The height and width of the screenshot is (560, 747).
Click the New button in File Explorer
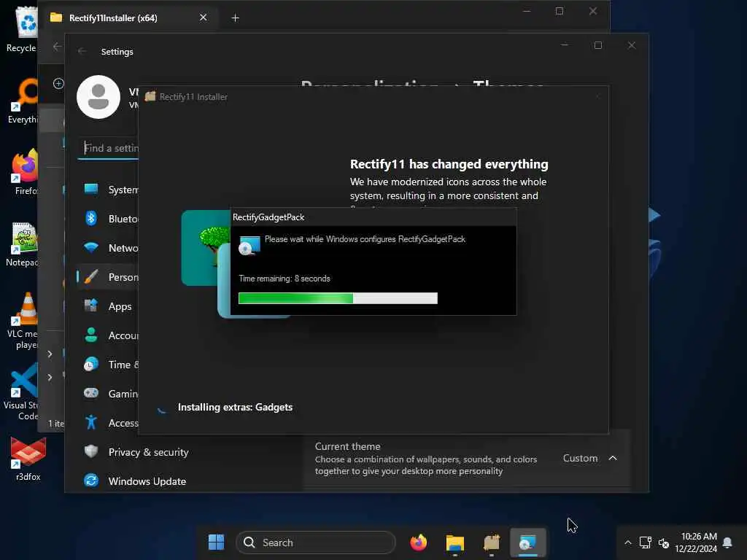(x=58, y=83)
